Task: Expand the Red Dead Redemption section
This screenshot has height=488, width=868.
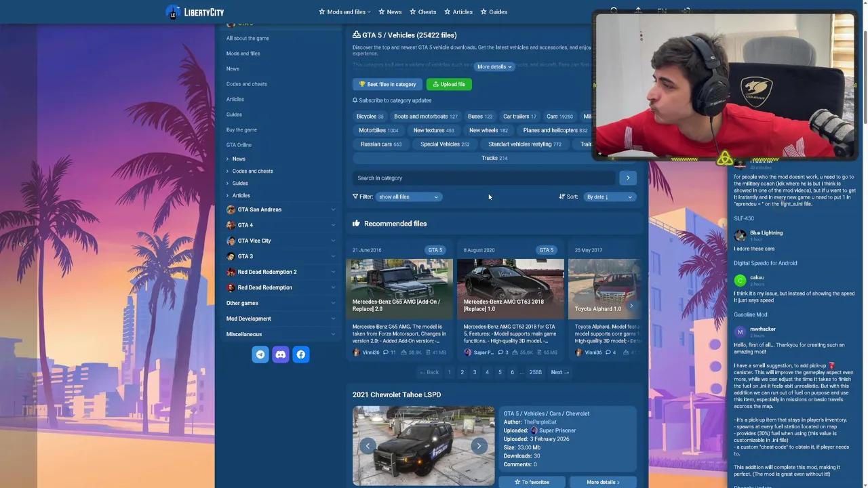Action: [x=333, y=287]
